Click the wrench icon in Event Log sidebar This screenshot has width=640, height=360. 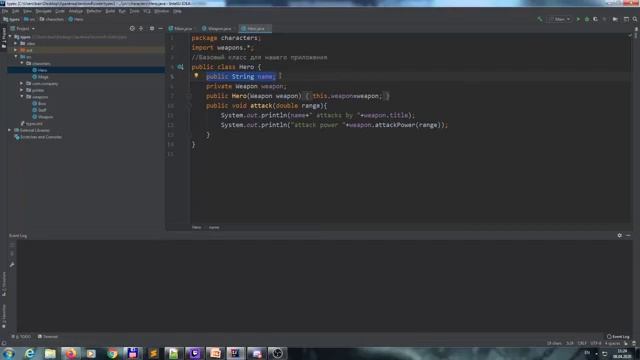pos(12,264)
